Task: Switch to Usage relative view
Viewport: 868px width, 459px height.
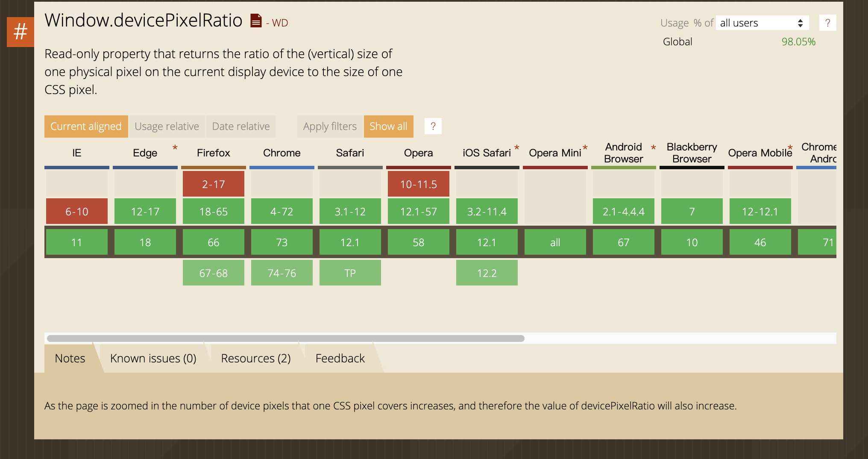Action: click(167, 127)
